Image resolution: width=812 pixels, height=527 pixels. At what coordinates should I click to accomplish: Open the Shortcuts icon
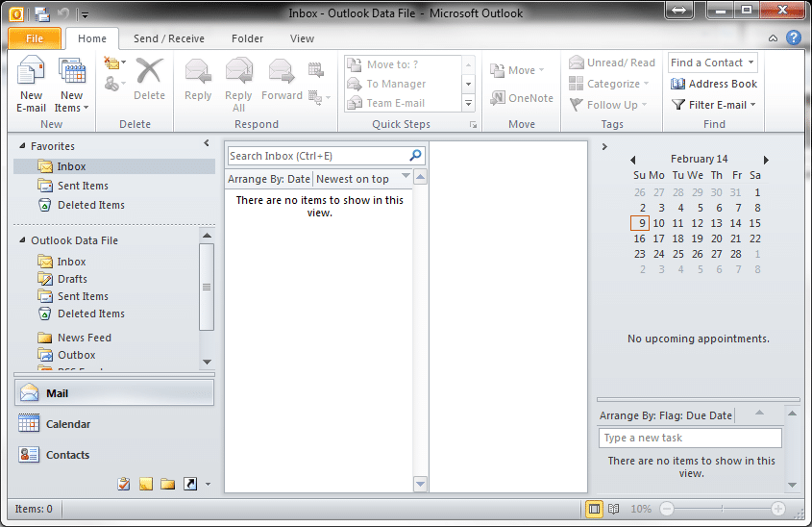coord(190,484)
